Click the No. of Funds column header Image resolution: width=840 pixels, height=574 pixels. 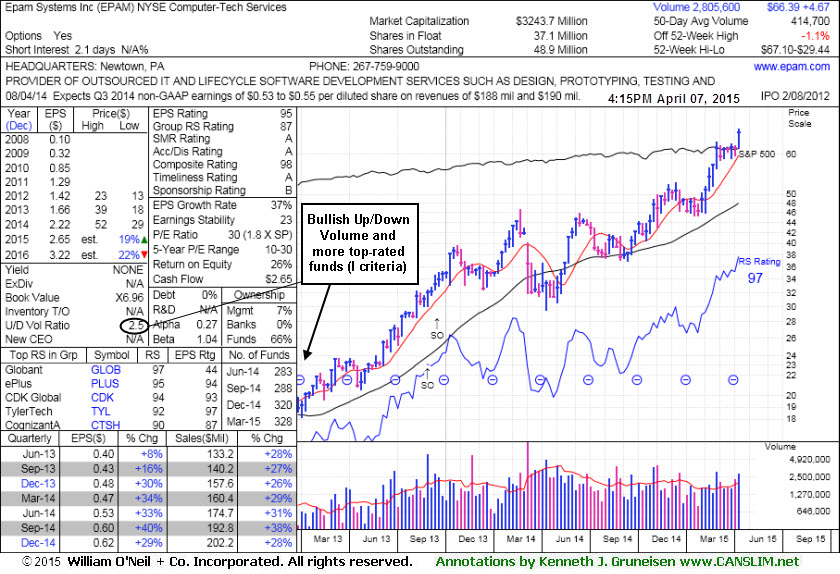click(x=259, y=355)
